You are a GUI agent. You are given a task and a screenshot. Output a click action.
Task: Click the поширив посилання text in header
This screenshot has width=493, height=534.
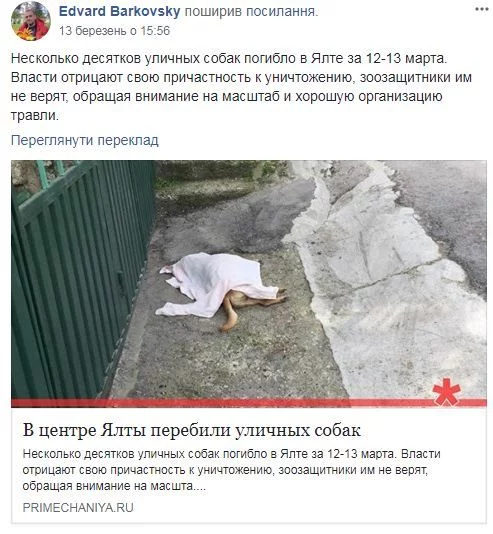coord(252,12)
